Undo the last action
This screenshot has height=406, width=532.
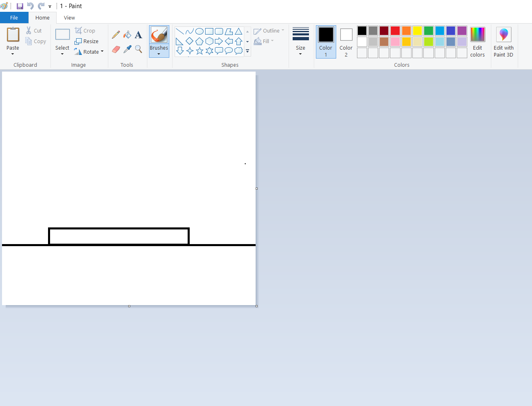coord(30,6)
